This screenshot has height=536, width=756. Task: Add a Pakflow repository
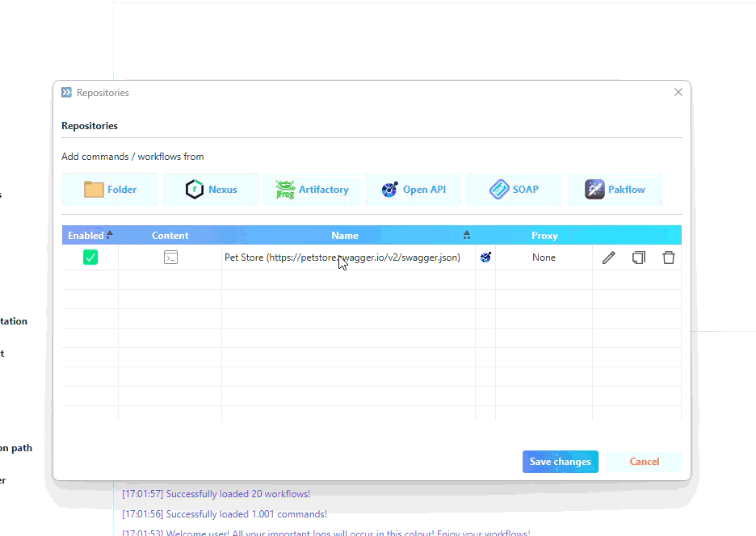coord(615,190)
